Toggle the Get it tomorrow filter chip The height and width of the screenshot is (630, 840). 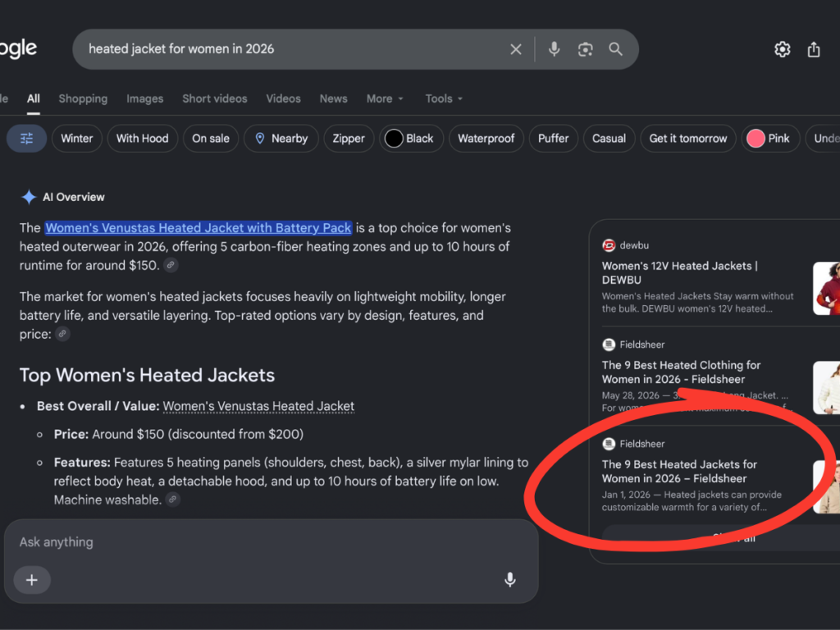(x=688, y=138)
